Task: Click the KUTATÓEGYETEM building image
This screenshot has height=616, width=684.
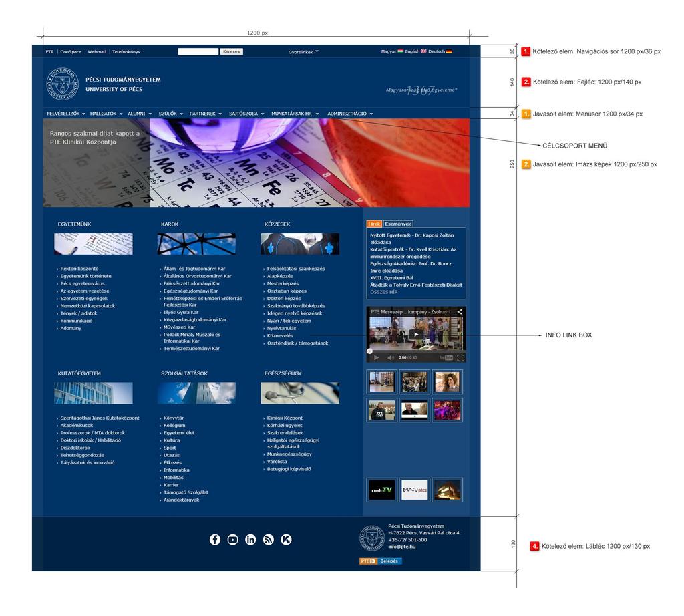Action: click(x=94, y=393)
